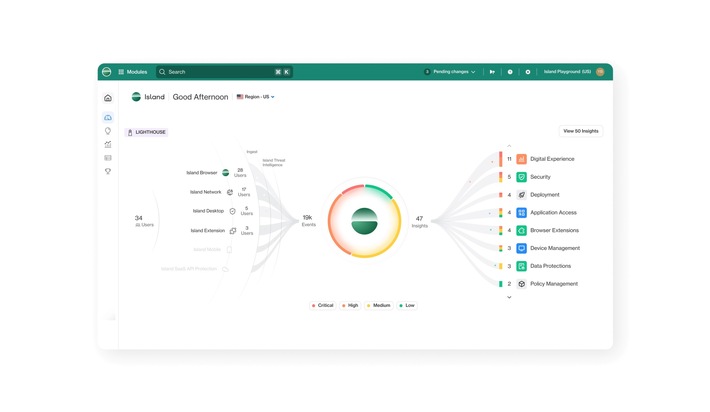This screenshot has width=710, height=412.
Task: Open the Policy Management category icon
Action: 522,284
